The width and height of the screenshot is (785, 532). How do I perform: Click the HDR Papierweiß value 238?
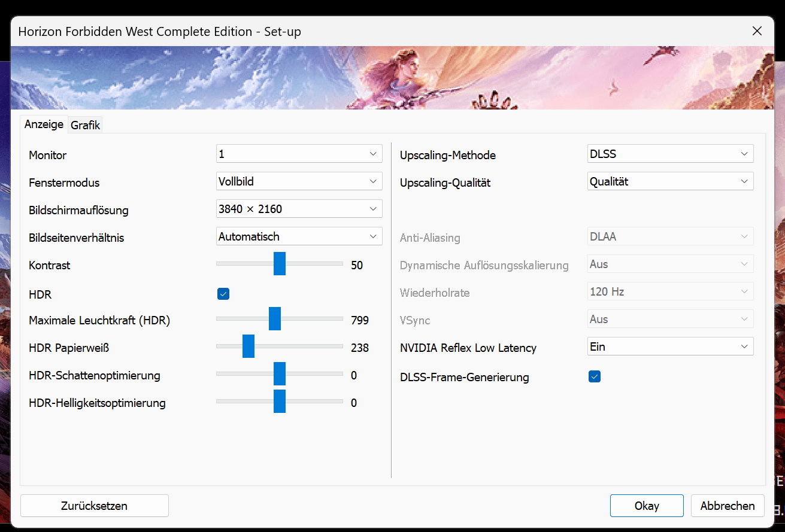tap(360, 348)
